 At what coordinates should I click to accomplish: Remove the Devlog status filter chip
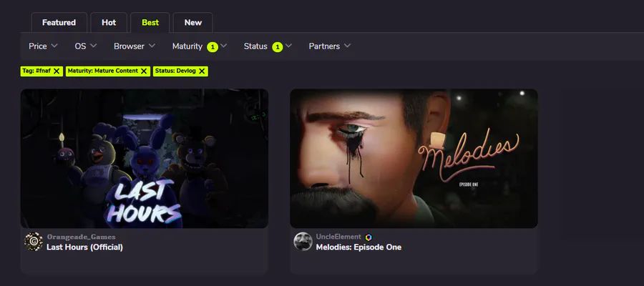(x=202, y=71)
